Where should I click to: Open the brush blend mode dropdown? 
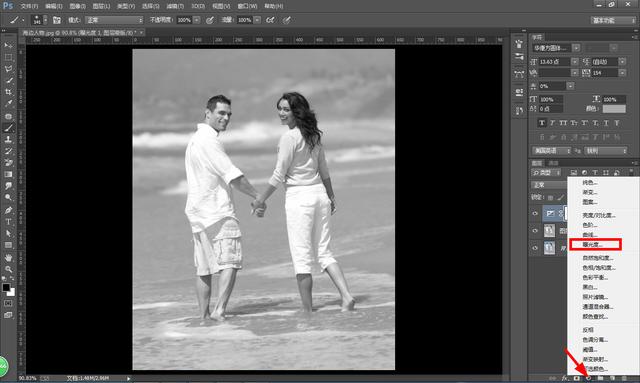point(114,20)
